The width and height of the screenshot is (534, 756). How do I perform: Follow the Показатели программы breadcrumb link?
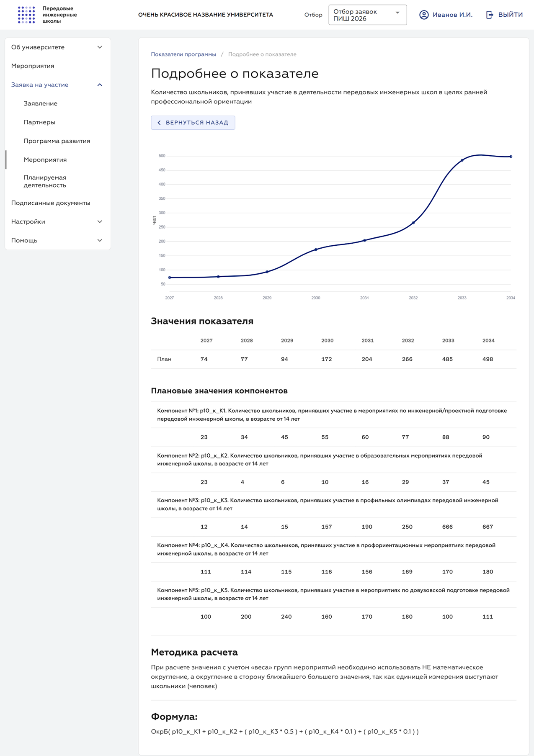coord(183,54)
